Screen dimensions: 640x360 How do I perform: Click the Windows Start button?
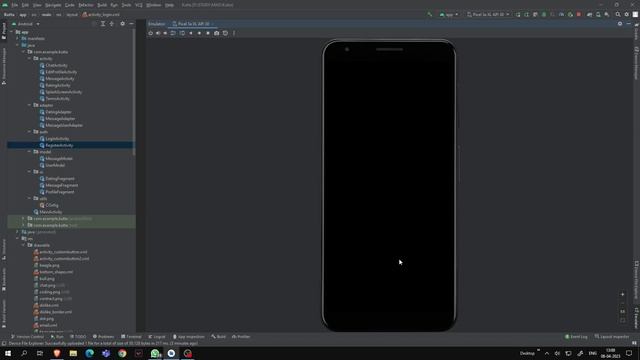pyautogui.click(x=8, y=353)
